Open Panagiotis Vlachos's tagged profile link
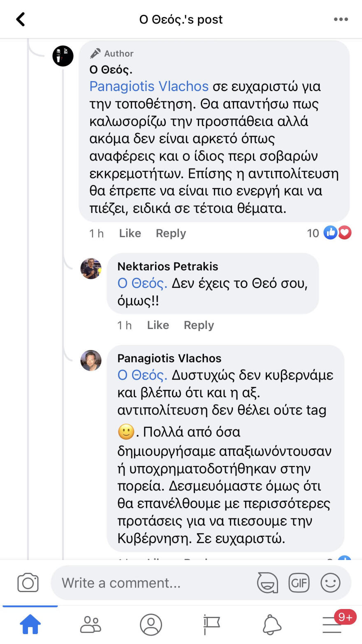Viewport: 362px width, 644px height. point(148,86)
